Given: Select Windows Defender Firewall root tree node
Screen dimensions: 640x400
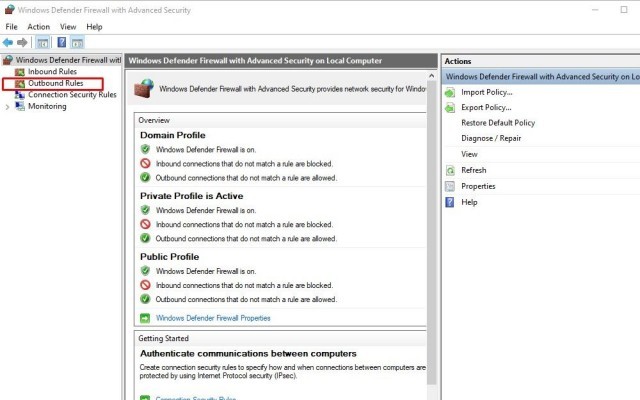Looking at the screenshot, I should [x=68, y=60].
